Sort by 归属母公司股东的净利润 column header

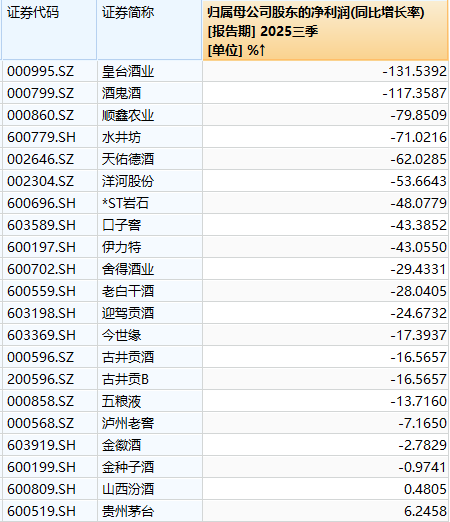[325, 30]
